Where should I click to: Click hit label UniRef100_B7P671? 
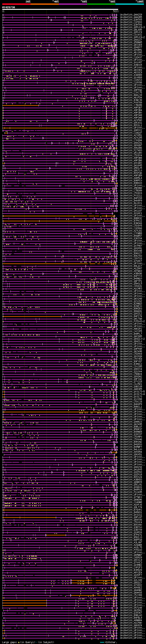(x=131, y=535)
